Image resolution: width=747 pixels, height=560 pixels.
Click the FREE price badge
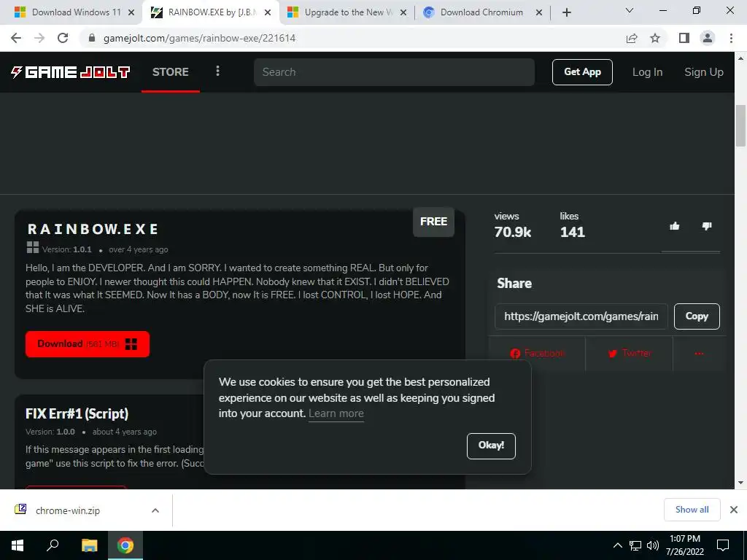[433, 222]
